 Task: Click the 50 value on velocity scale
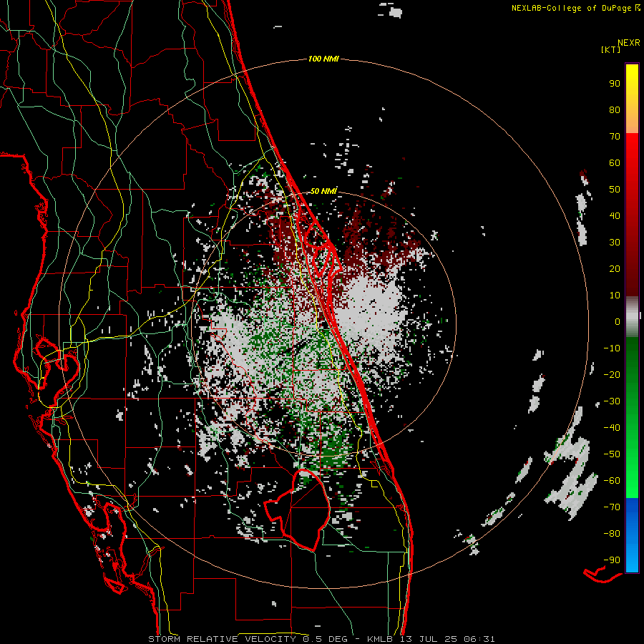tap(615, 190)
